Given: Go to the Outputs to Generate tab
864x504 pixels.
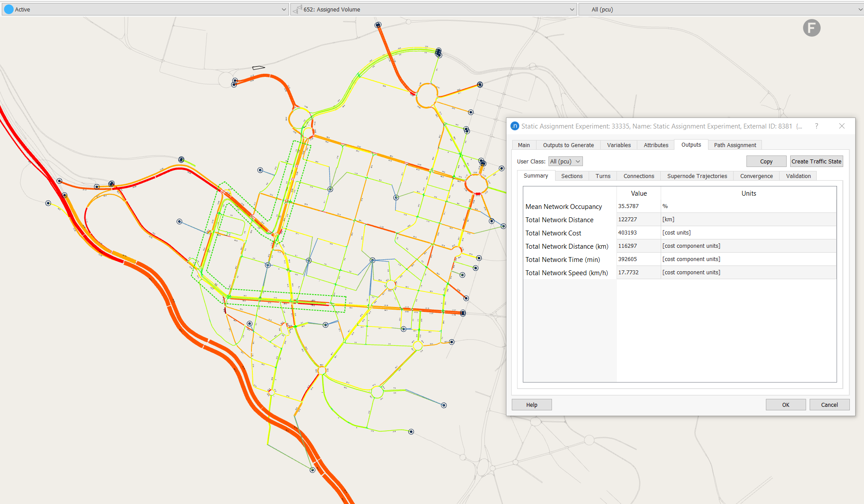Looking at the screenshot, I should click(x=568, y=145).
